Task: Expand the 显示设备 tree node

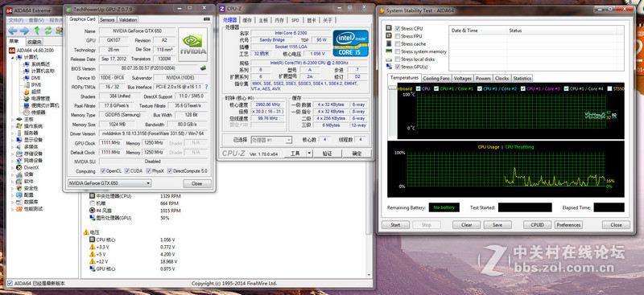Action: (13, 140)
